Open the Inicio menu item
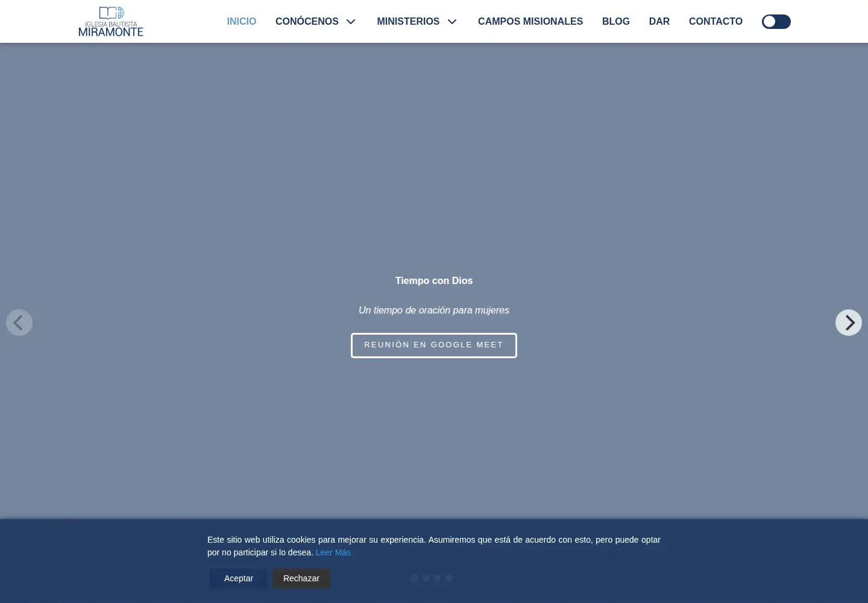The height and width of the screenshot is (603, 868). tap(242, 21)
